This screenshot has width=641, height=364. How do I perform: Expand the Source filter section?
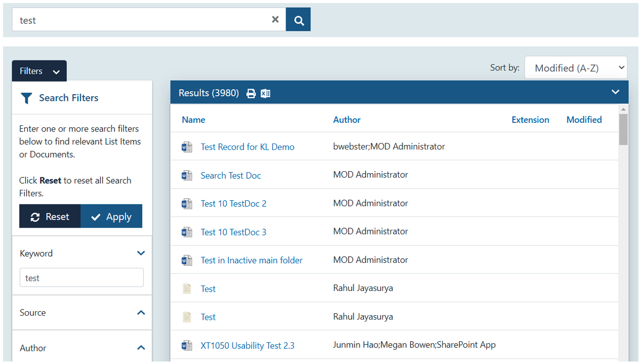coord(141,313)
